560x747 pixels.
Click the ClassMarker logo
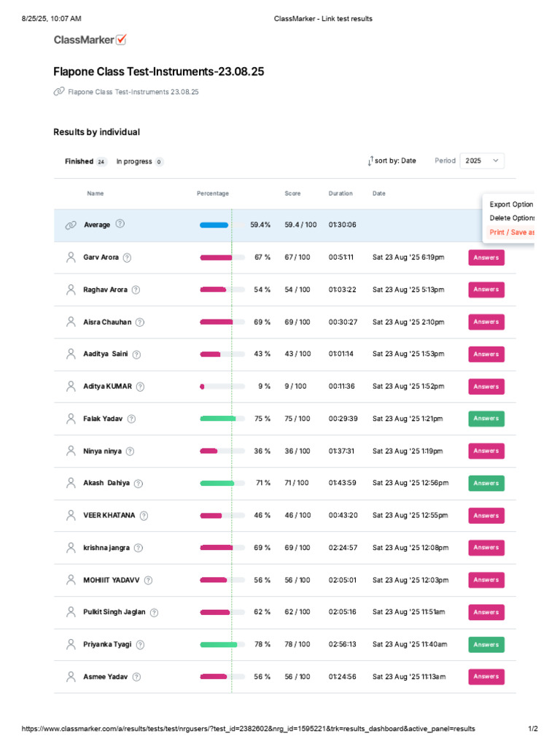point(90,39)
